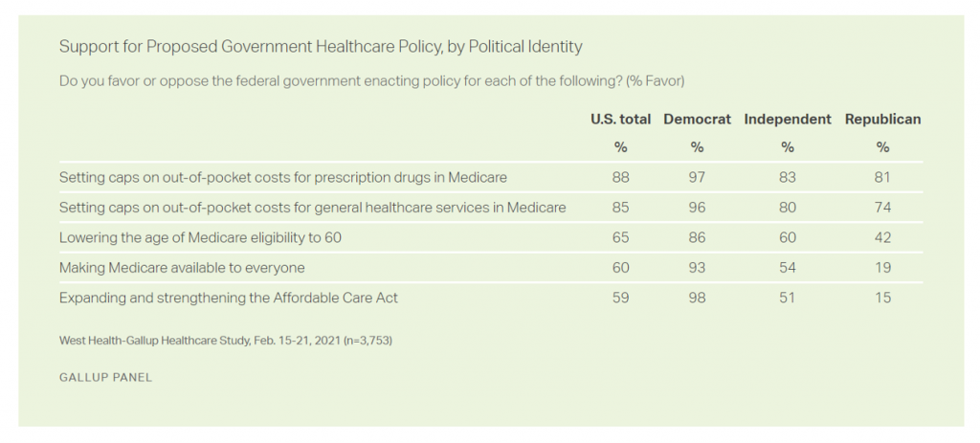Click the table title about Government Healthcare Policy
The width and height of the screenshot is (980, 443).
click(x=321, y=46)
